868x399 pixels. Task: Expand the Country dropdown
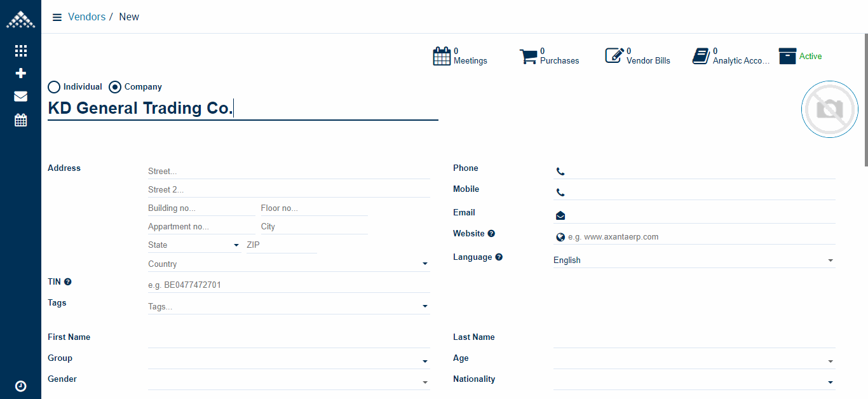288,264
